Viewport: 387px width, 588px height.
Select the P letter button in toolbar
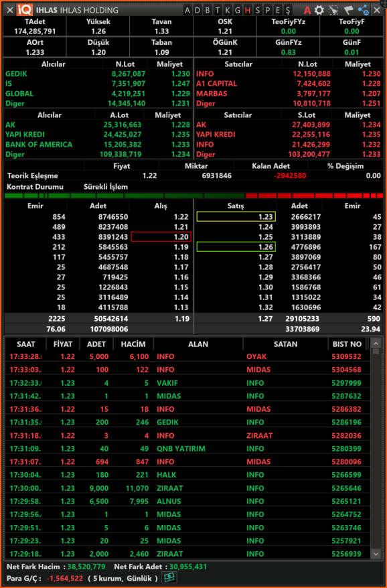(268, 10)
